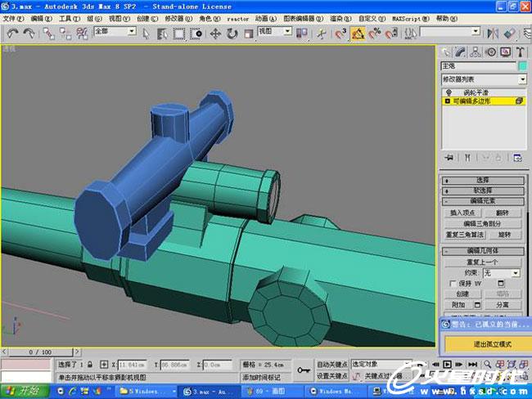
Task: Open the named selection sets dropdown
Action: [x=476, y=32]
